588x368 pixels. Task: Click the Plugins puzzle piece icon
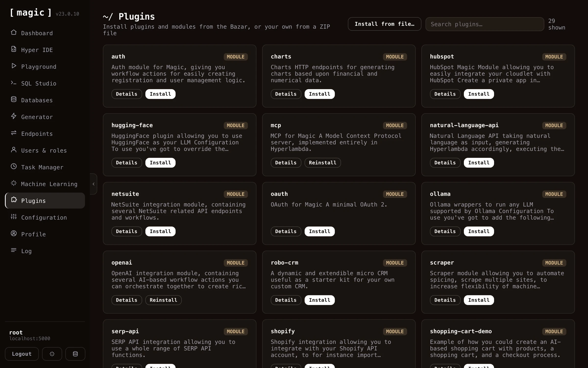click(x=14, y=200)
